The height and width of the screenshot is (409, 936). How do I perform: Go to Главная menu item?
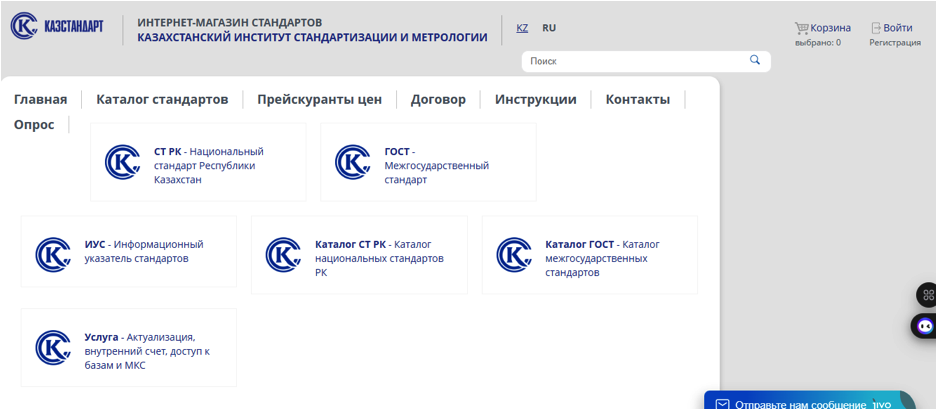(x=41, y=100)
